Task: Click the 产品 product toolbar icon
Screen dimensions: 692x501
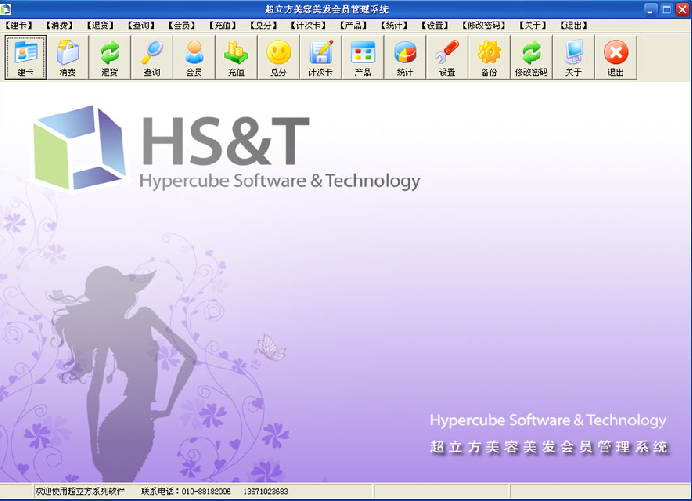Action: (x=363, y=58)
